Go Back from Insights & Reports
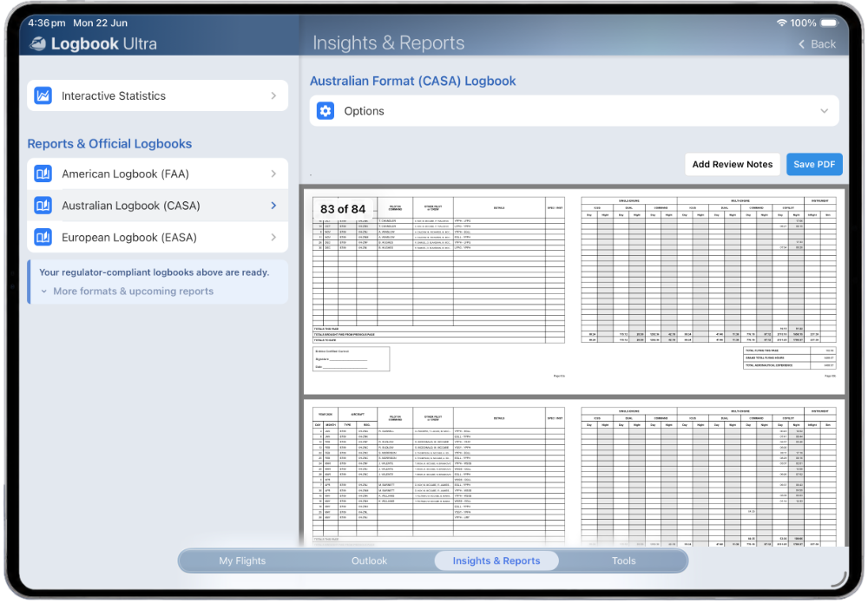Viewport: 868px width, 603px height. point(817,44)
